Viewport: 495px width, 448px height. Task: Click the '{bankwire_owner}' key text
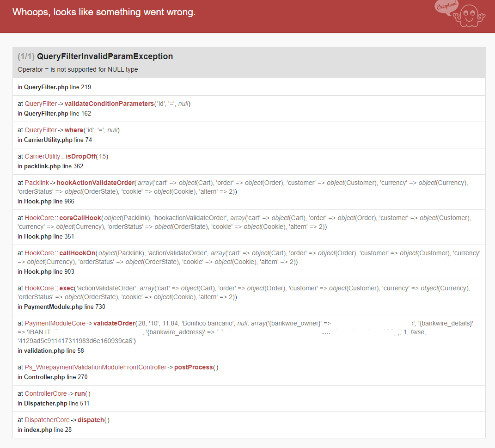(x=294, y=323)
